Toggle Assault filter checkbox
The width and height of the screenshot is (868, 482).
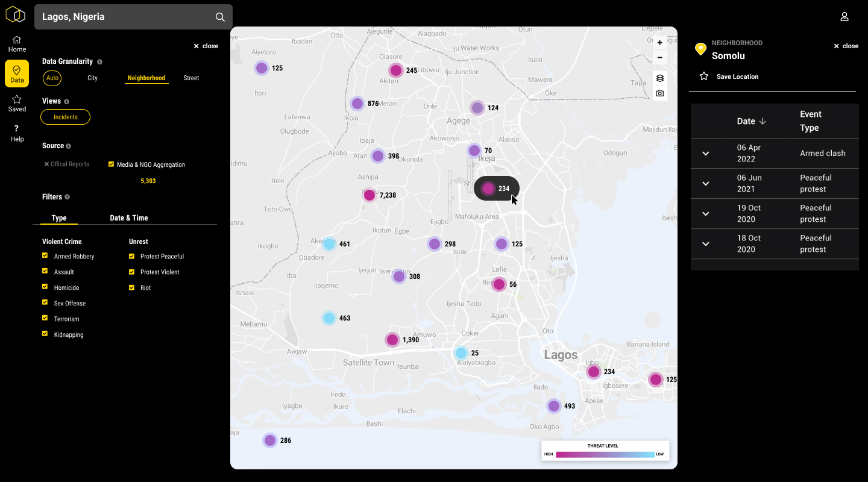(45, 271)
